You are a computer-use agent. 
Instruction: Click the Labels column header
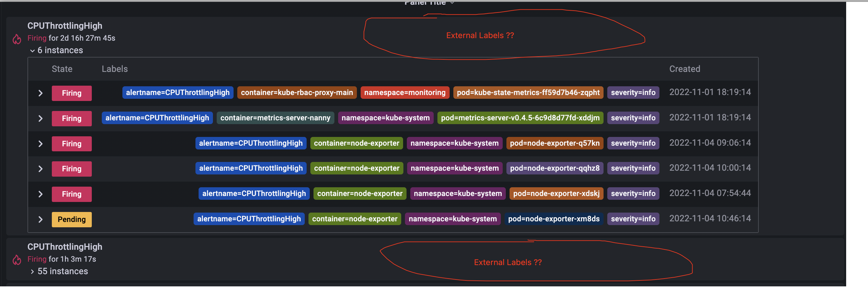(115, 69)
